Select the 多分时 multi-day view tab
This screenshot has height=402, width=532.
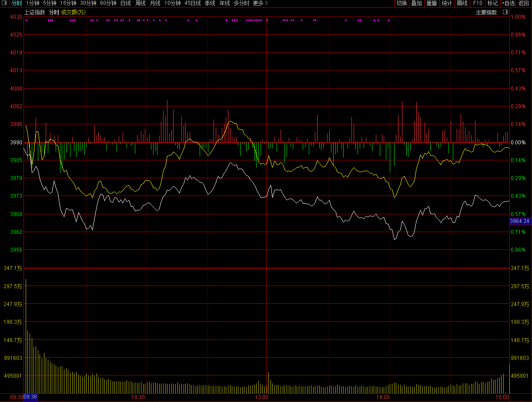[x=241, y=3]
